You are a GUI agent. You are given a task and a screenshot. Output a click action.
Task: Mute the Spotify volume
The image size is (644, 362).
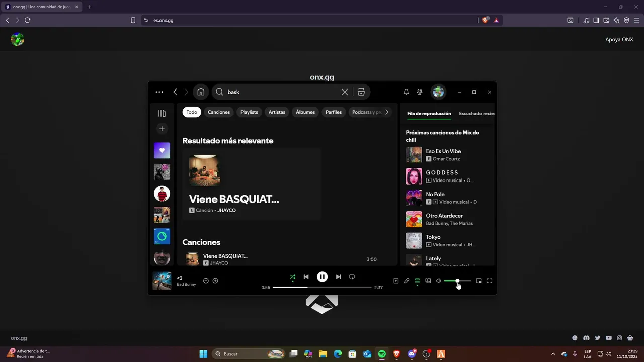[x=438, y=281]
